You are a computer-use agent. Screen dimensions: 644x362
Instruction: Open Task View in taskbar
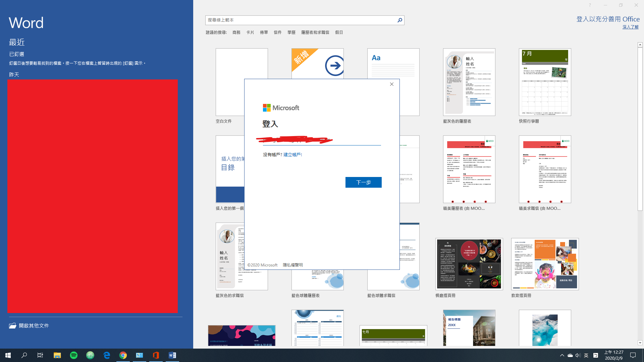40,355
